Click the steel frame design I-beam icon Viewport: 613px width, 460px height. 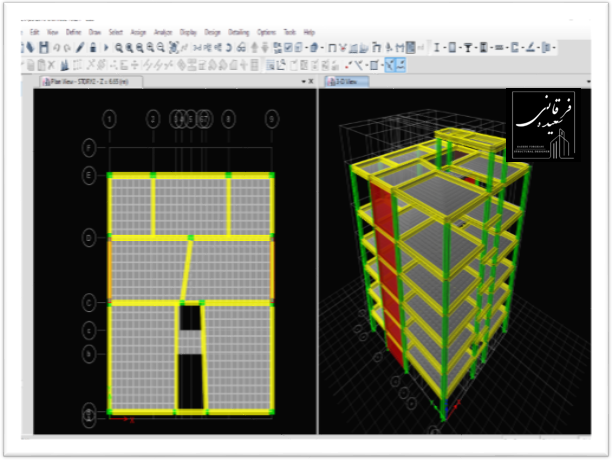click(438, 47)
